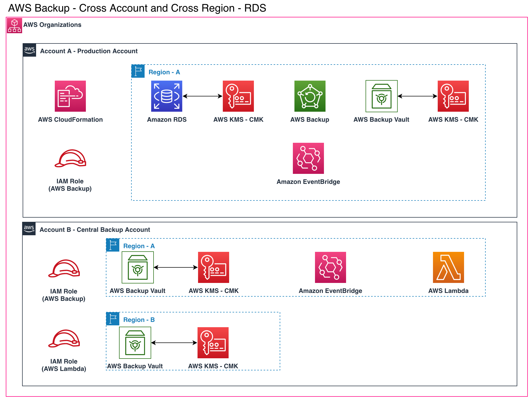532x402 pixels.
Task: Select Account B's Amazon EventBridge icon
Action: pos(330,267)
